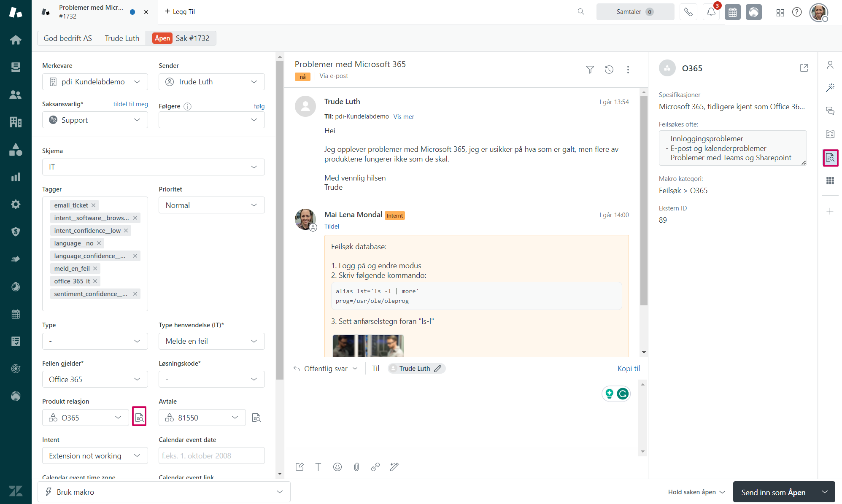The width and height of the screenshot is (842, 504).
Task: Open the ticket options three-dot menu
Action: [628, 70]
